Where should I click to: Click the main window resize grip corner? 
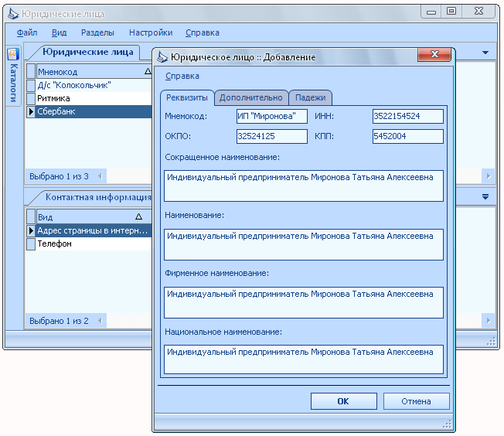pos(491,341)
